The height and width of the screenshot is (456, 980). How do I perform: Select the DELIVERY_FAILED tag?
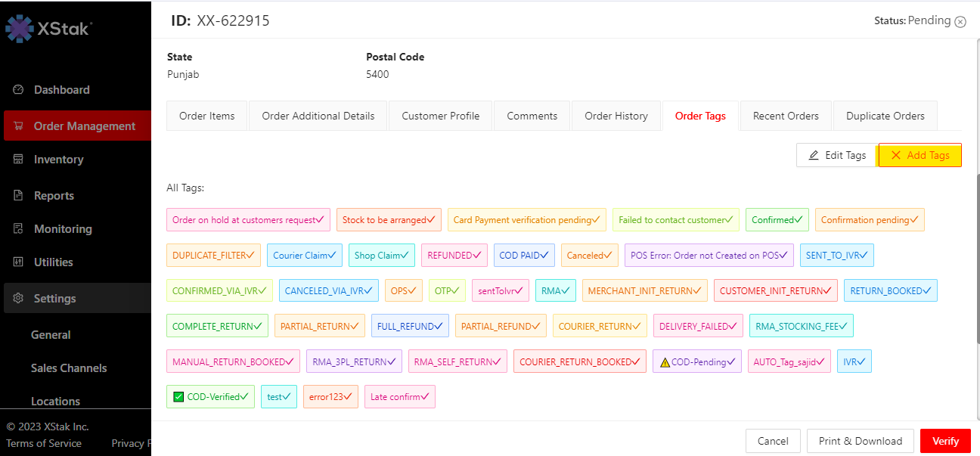pos(697,327)
